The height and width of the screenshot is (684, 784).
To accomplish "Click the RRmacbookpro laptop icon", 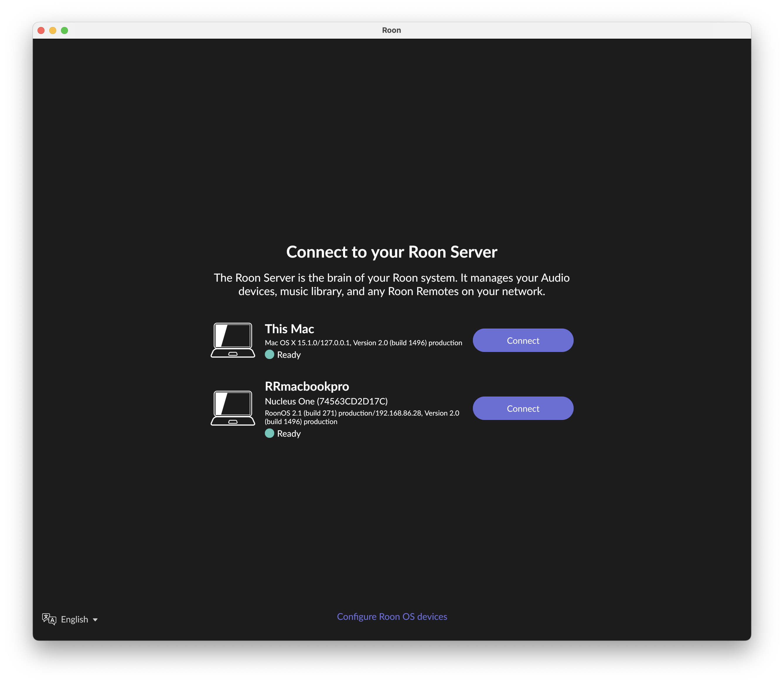I will (x=233, y=408).
